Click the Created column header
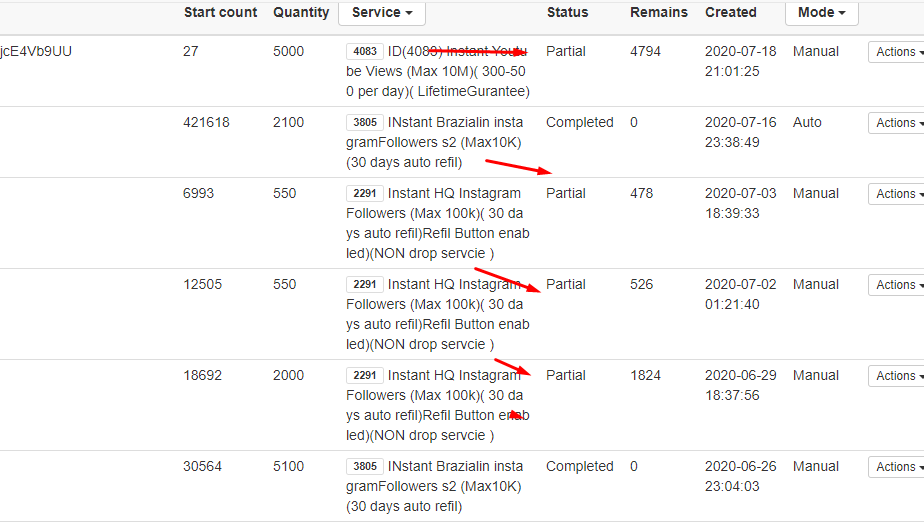This screenshot has height=531, width=924. click(x=731, y=12)
